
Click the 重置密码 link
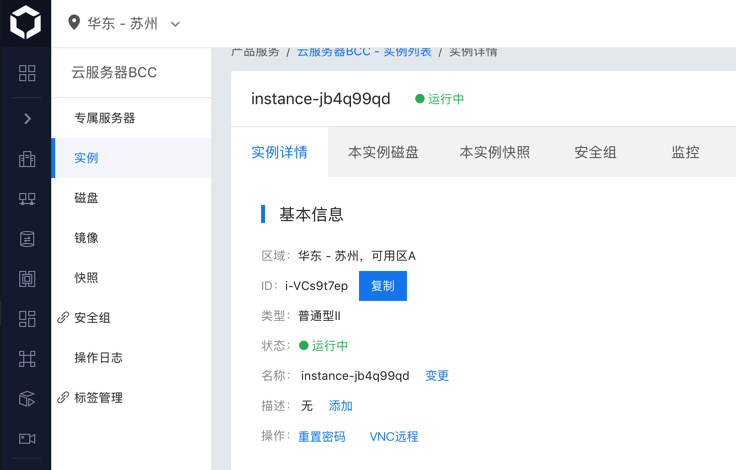pyautogui.click(x=321, y=437)
